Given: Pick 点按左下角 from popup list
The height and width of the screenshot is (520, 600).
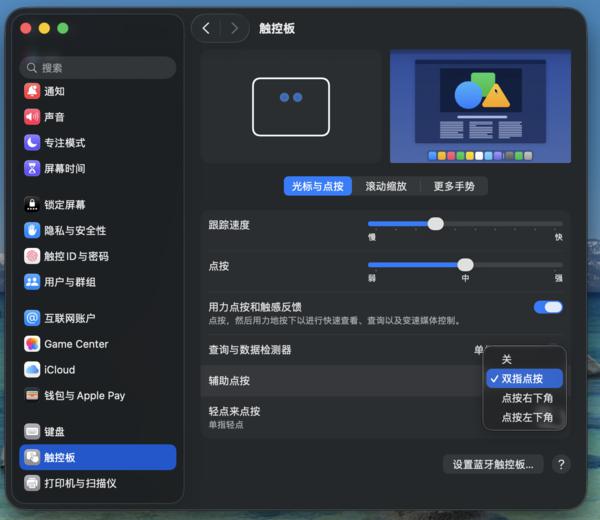Looking at the screenshot, I should [x=527, y=417].
